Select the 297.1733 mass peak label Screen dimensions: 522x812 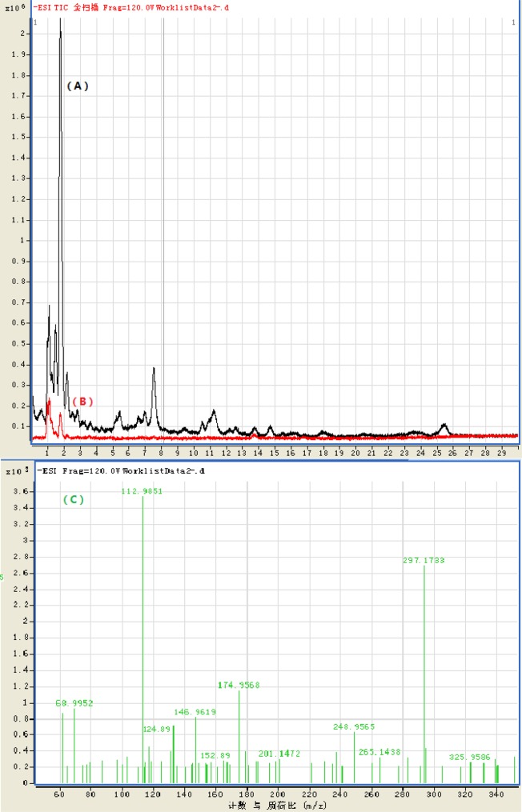click(x=424, y=561)
